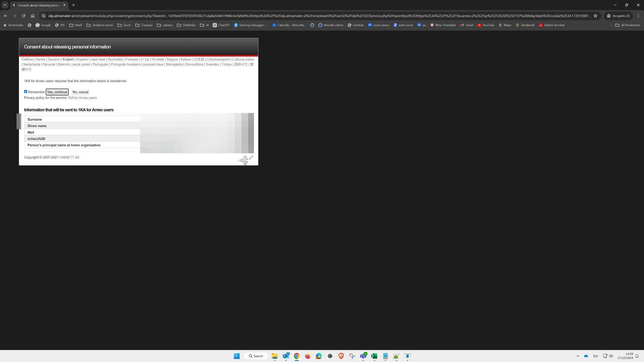Viewport: 644px width, 362px height.
Task: Switch language to Deutsch
Action: click(x=54, y=59)
